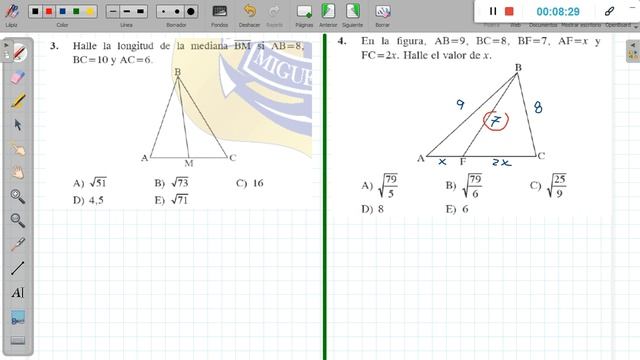This screenshot has width=640, height=360.
Task: Choose the thick line width
Action: point(140,11)
